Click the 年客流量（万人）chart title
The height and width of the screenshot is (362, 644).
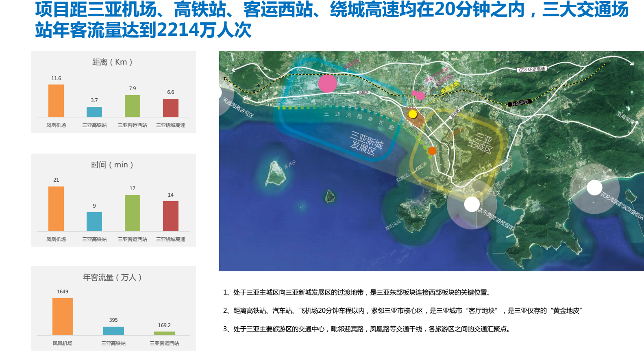click(113, 277)
